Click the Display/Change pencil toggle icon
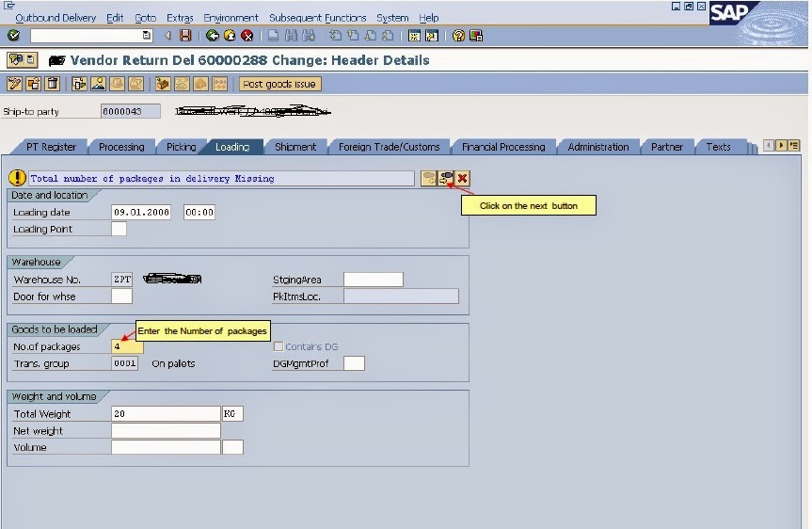This screenshot has height=529, width=812. [x=14, y=84]
